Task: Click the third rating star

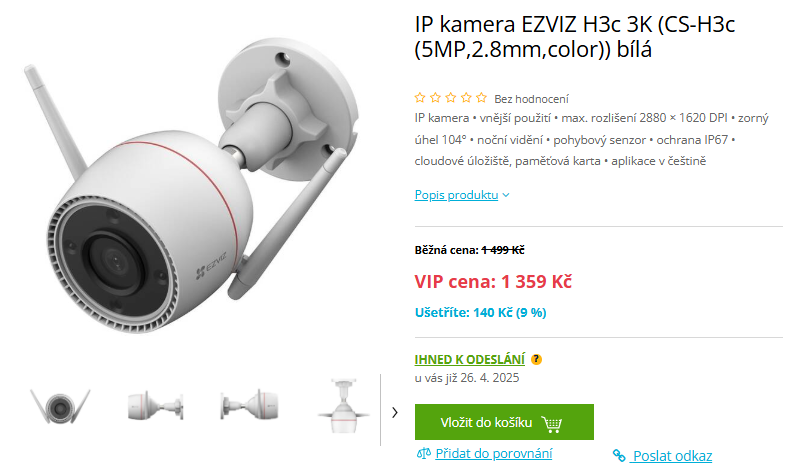Action: tap(451, 97)
